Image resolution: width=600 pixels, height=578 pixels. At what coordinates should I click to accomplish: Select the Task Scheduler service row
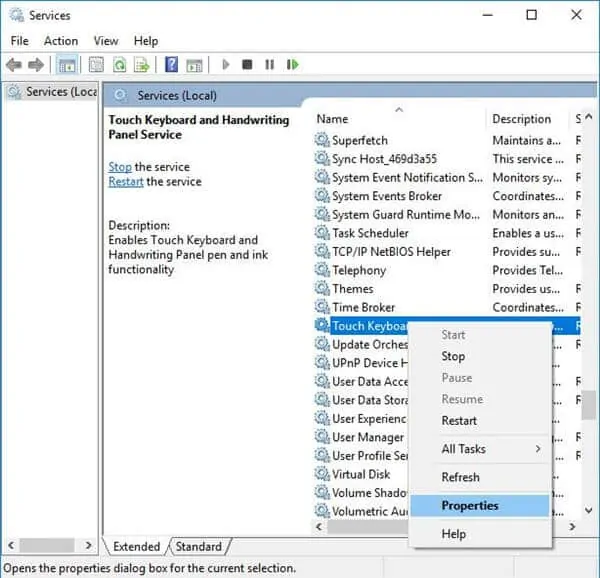[370, 233]
